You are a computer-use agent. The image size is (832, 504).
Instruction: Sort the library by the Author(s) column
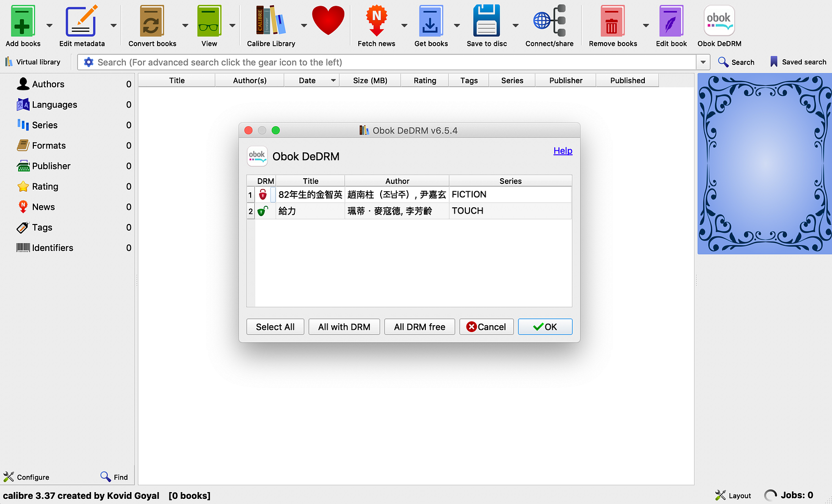click(x=250, y=81)
